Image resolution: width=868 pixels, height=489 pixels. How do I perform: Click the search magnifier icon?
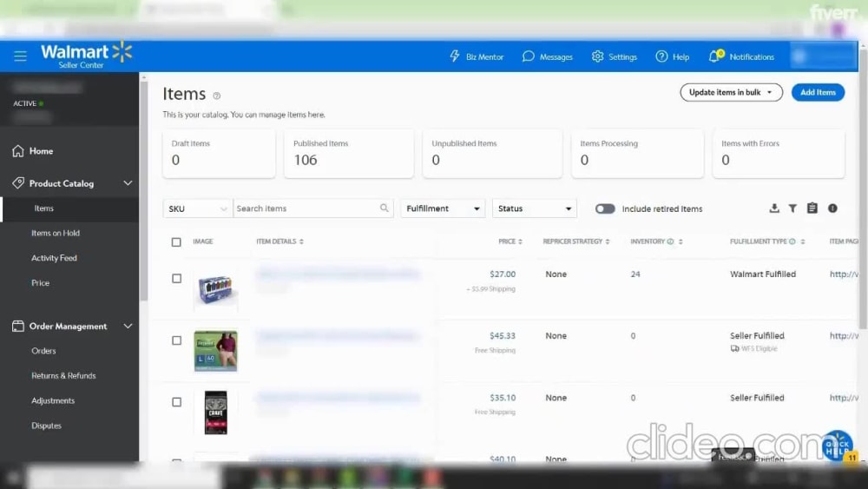coord(385,208)
